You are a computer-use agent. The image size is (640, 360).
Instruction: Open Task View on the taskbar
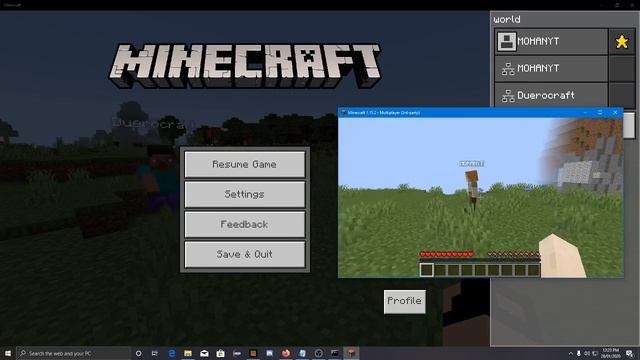[x=155, y=353]
